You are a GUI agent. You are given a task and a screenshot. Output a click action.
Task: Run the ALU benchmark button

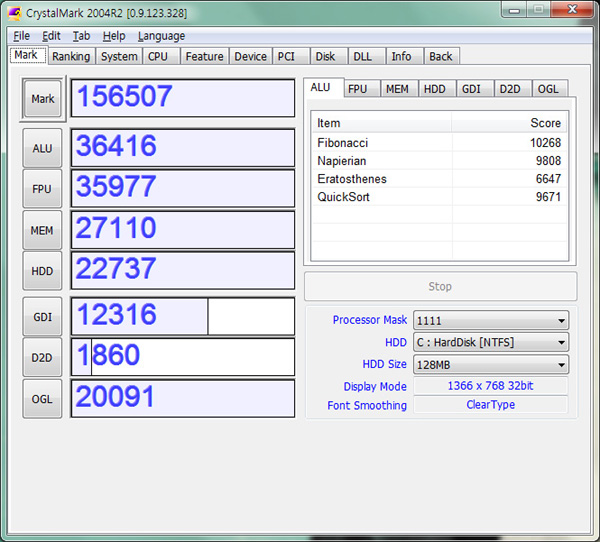(42, 148)
